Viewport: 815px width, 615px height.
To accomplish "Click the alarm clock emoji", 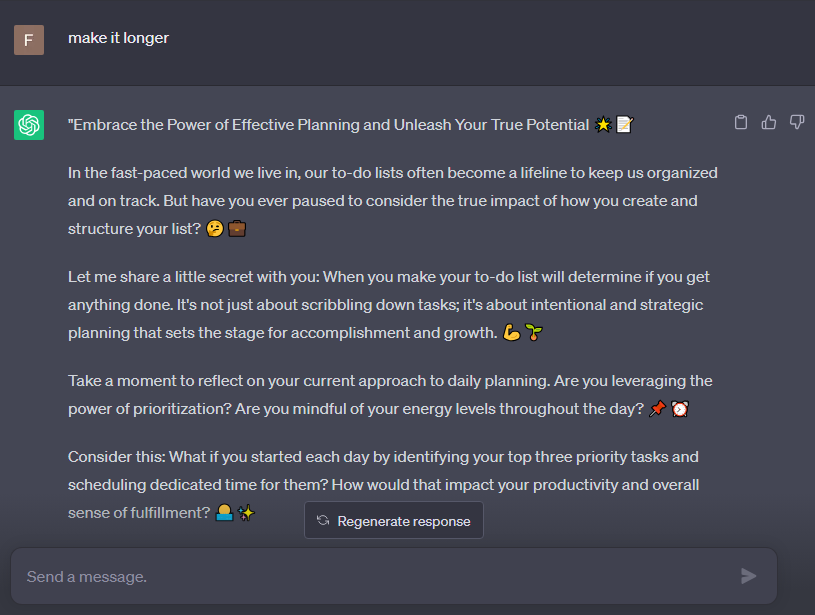I will click(x=681, y=408).
